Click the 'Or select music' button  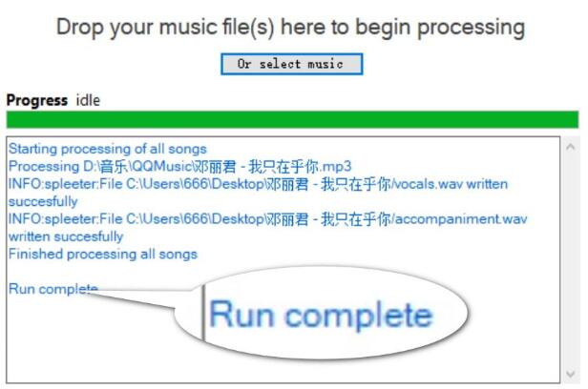click(x=292, y=64)
